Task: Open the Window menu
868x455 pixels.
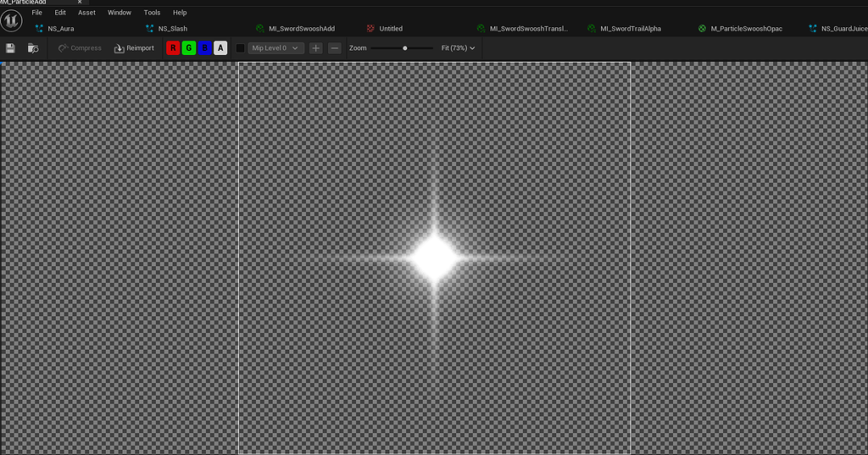Action: 120,12
